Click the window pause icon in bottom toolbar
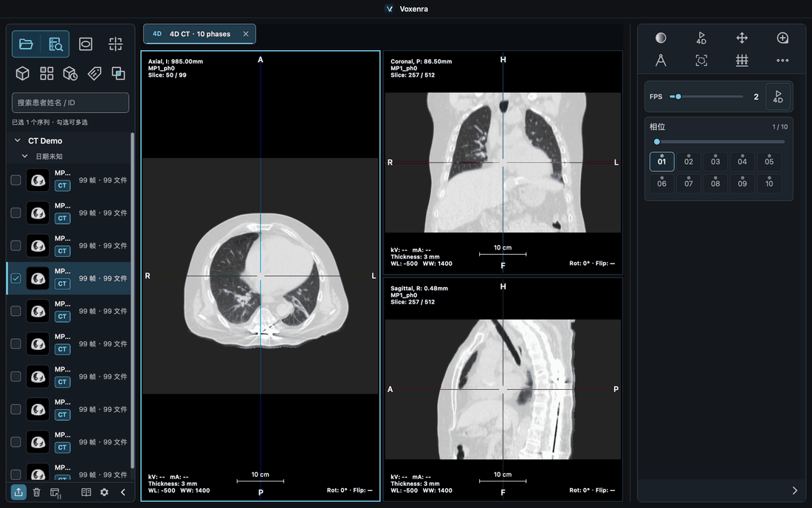 coord(55,492)
